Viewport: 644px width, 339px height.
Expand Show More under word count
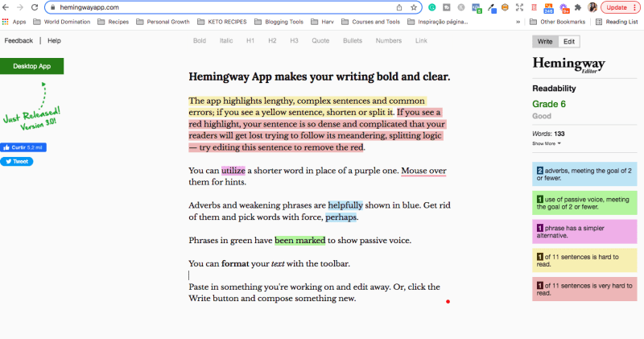tap(547, 143)
